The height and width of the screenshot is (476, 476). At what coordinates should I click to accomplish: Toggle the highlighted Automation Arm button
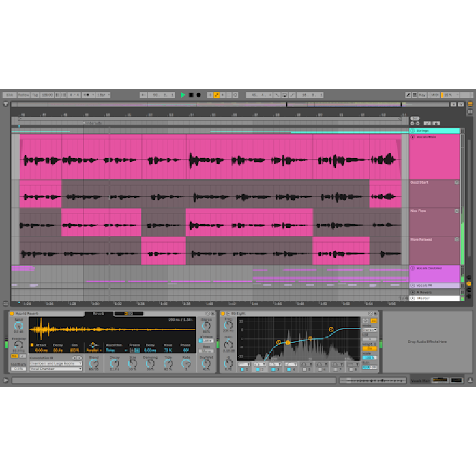click(216, 95)
